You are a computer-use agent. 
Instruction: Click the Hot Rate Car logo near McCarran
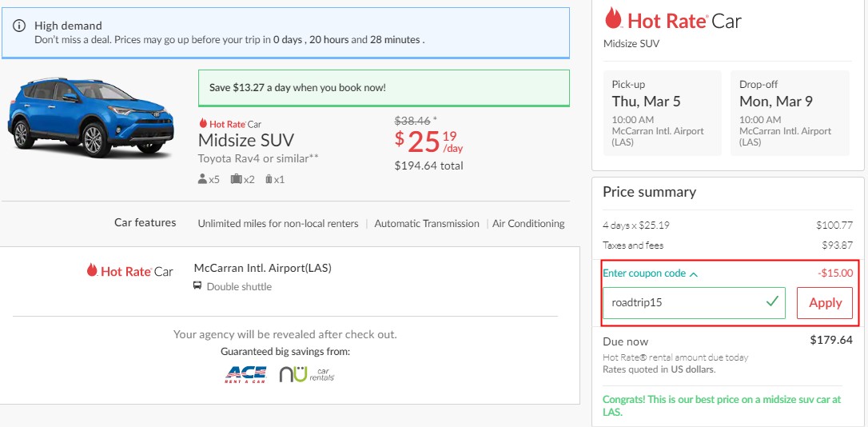pyautogui.click(x=129, y=271)
